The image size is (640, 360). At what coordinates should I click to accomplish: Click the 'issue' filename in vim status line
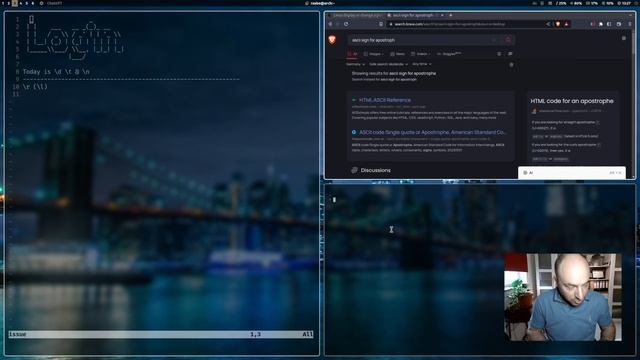pyautogui.click(x=17, y=334)
